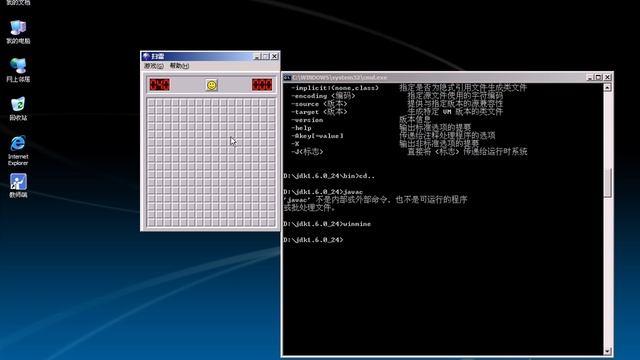The image size is (640, 360).
Task: Open the Network Neighborhood desktop icon
Action: coord(18,69)
